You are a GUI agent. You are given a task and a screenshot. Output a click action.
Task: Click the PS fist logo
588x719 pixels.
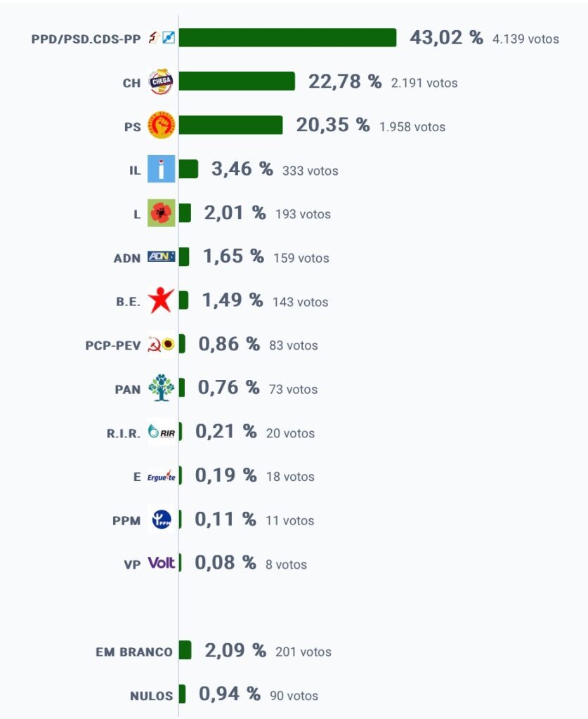coord(161,125)
